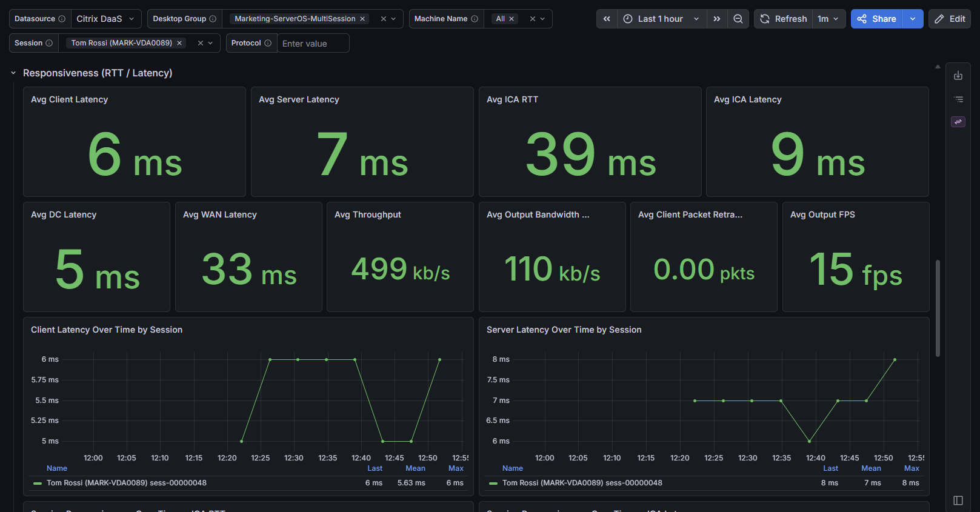Collapse Responsiveness (RTT / Latency) row
Screen dimensions: 980x512
[13, 73]
